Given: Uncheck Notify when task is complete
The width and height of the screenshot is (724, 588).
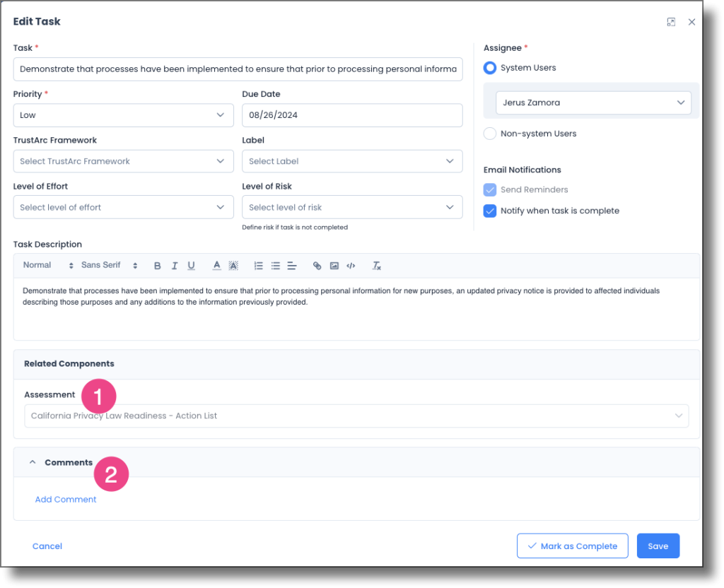Looking at the screenshot, I should [490, 211].
